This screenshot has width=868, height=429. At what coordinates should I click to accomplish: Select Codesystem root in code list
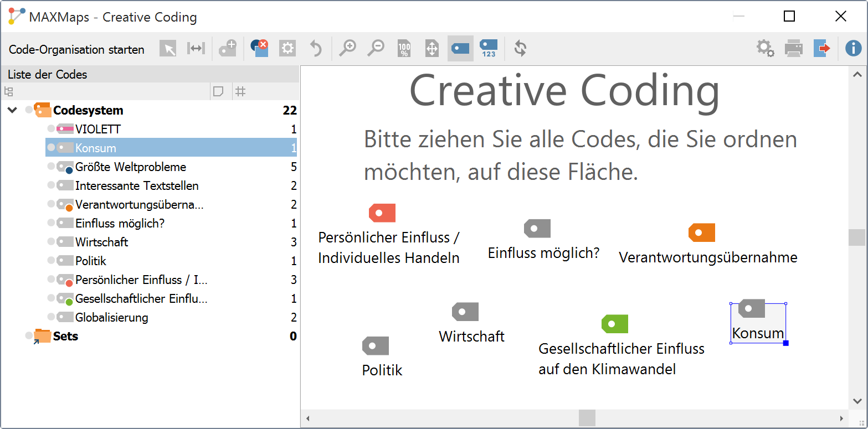(x=88, y=110)
